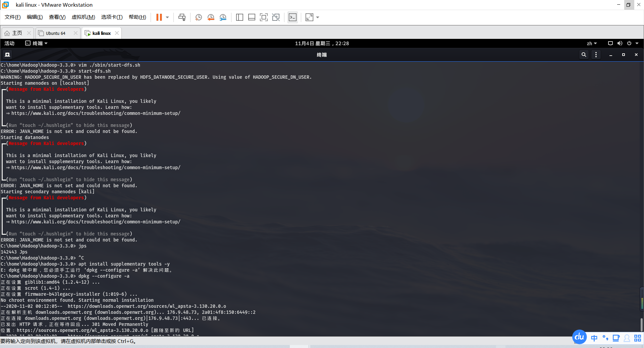Open the zh keyboard layout dropdown
The image size is (644, 348).
coord(591,43)
